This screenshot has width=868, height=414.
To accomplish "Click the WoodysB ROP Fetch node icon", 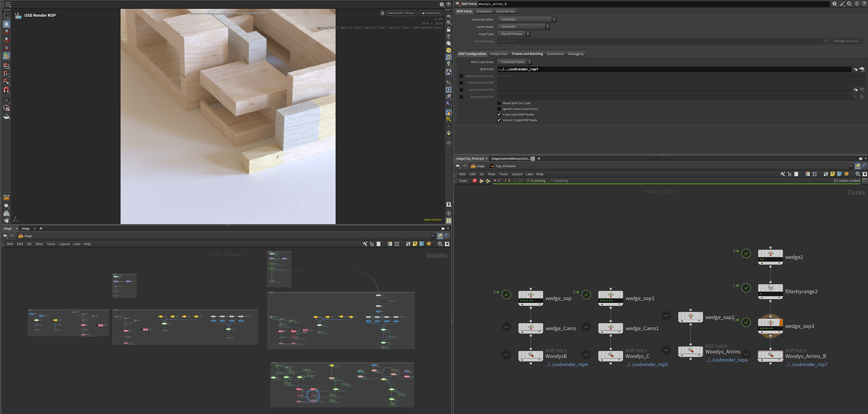I will click(x=531, y=356).
